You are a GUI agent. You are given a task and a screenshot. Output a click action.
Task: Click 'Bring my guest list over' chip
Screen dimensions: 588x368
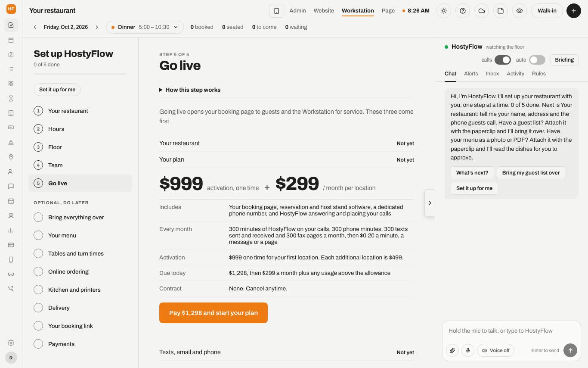click(x=531, y=173)
